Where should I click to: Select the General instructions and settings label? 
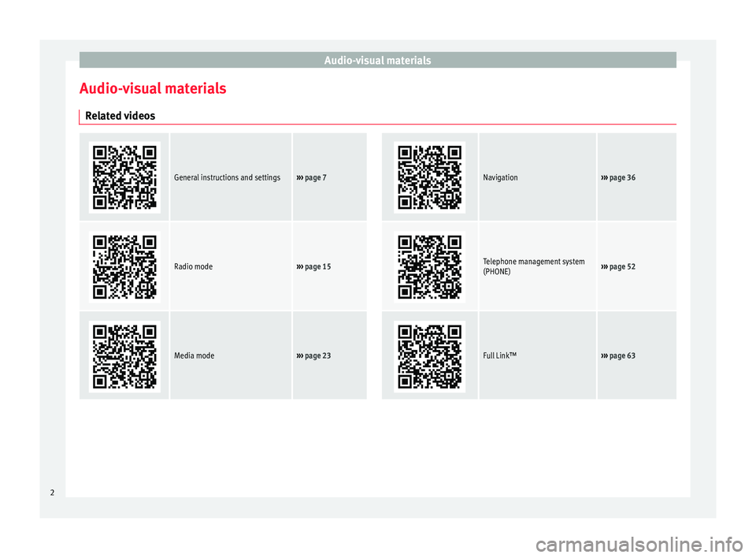click(228, 177)
